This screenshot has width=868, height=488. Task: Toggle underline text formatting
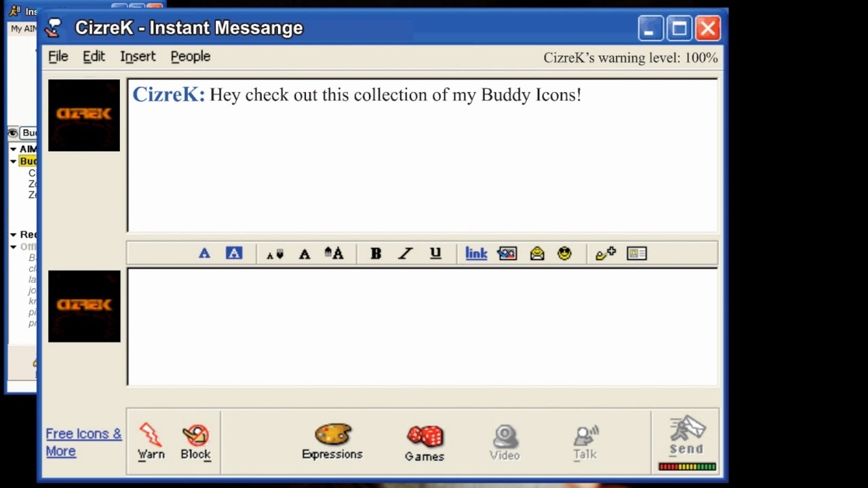coord(435,253)
